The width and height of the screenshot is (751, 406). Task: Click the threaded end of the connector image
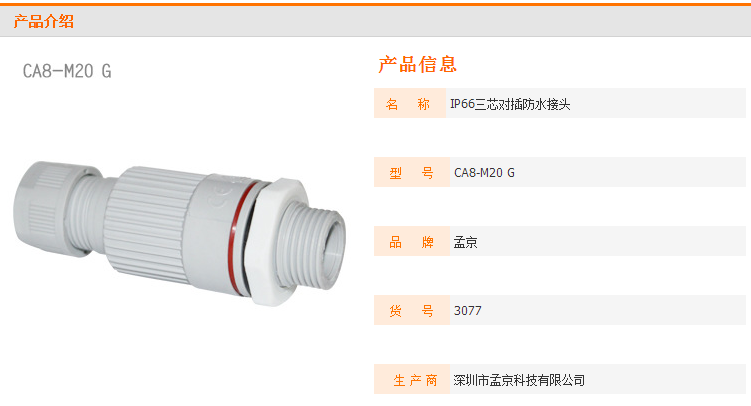point(316,241)
